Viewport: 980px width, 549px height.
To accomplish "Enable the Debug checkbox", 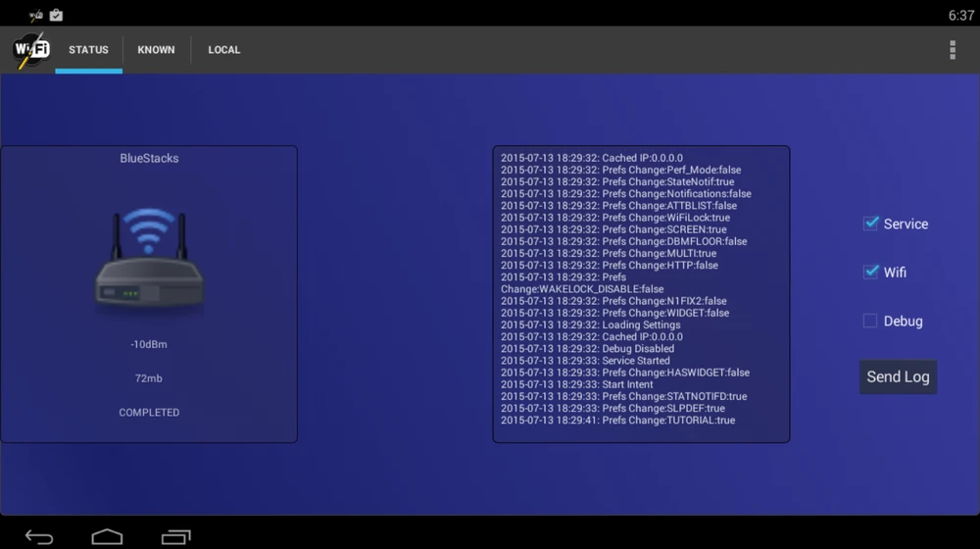I will click(x=870, y=321).
